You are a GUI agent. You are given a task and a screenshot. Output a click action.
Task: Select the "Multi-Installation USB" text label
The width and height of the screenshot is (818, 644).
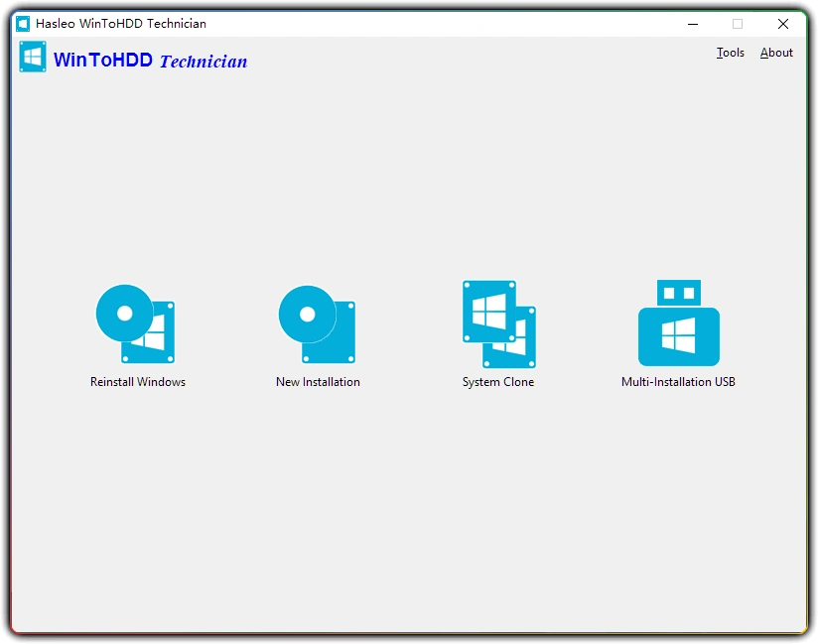pos(678,381)
